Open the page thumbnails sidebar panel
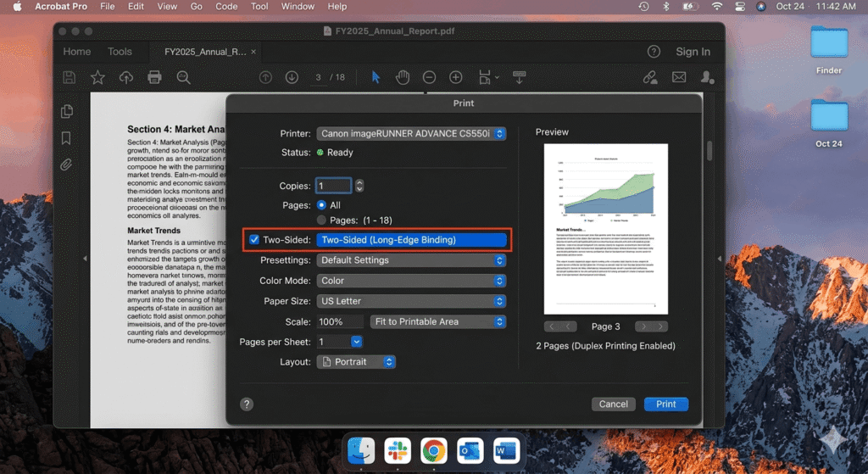Image resolution: width=868 pixels, height=474 pixels. click(x=67, y=111)
